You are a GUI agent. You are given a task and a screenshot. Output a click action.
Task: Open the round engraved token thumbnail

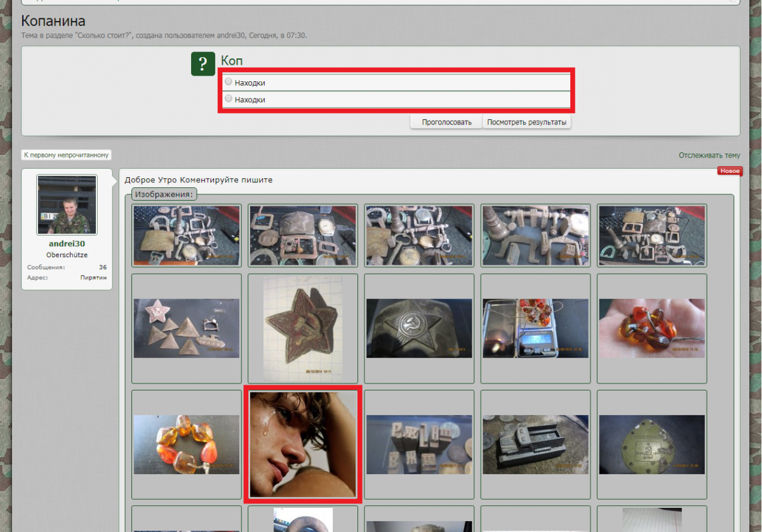point(652,444)
